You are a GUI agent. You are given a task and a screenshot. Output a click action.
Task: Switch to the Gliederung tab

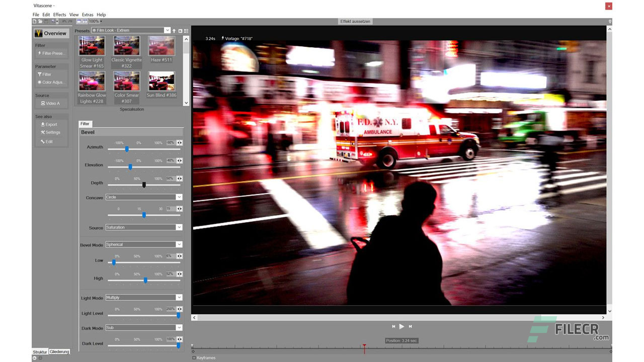[x=59, y=352]
